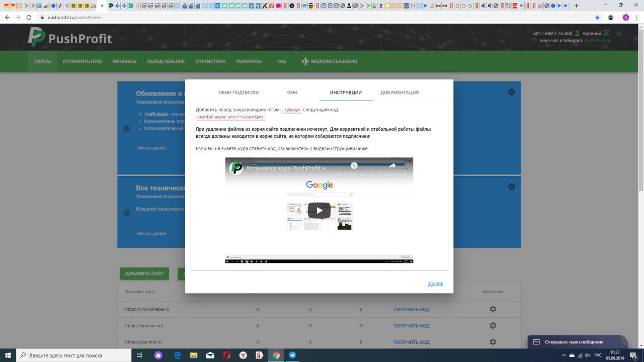644x362 pixels.
Task: Click the browser back arrow
Action: [7, 17]
